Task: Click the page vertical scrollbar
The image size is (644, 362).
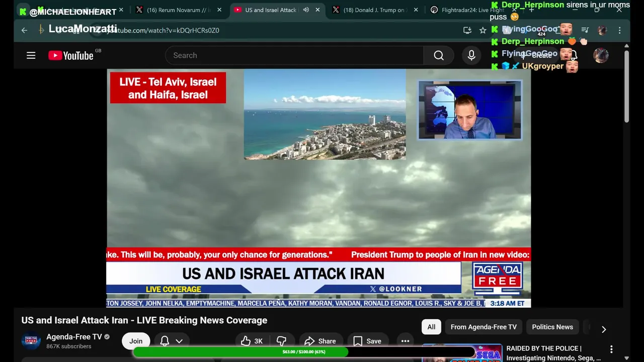Action: click(x=626, y=85)
